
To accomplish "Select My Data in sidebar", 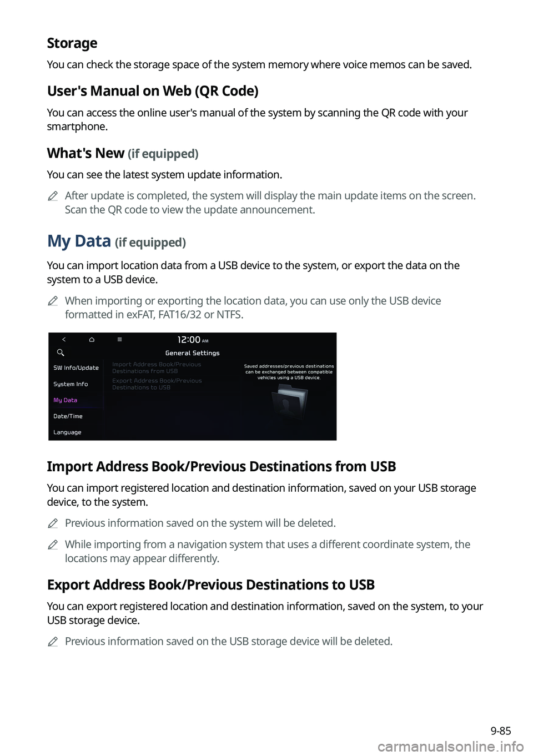I will coord(66,400).
